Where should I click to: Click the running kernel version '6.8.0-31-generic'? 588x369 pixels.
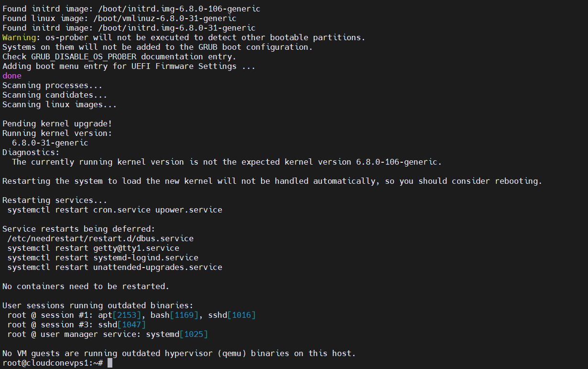tap(50, 143)
